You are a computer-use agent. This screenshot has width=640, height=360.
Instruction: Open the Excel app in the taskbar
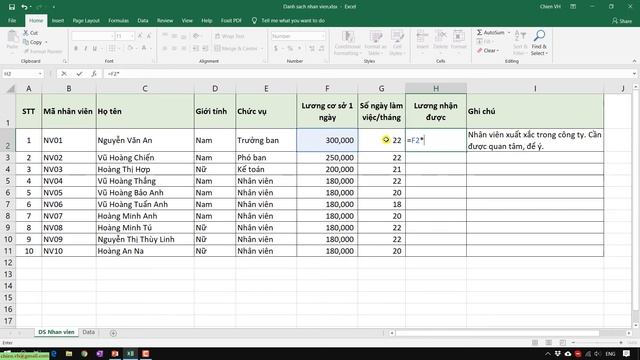pyautogui.click(x=130, y=353)
